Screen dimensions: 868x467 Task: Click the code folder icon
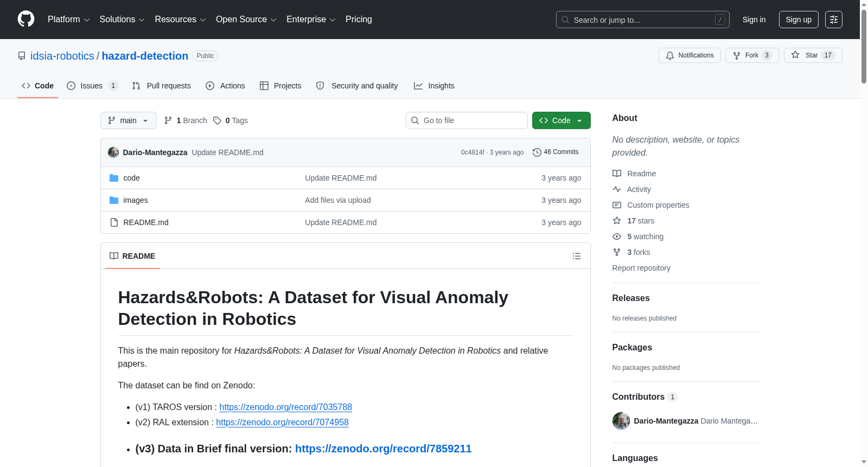[x=114, y=178]
